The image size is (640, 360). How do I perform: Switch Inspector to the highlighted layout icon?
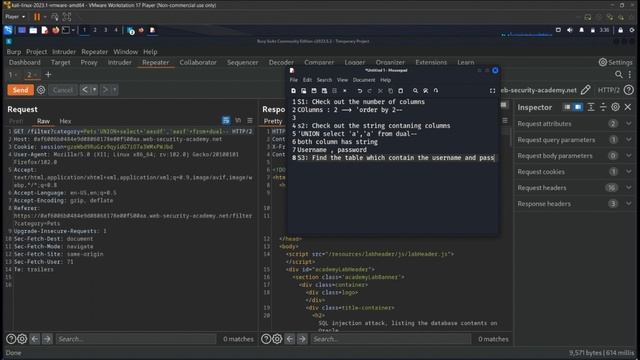tap(578, 107)
